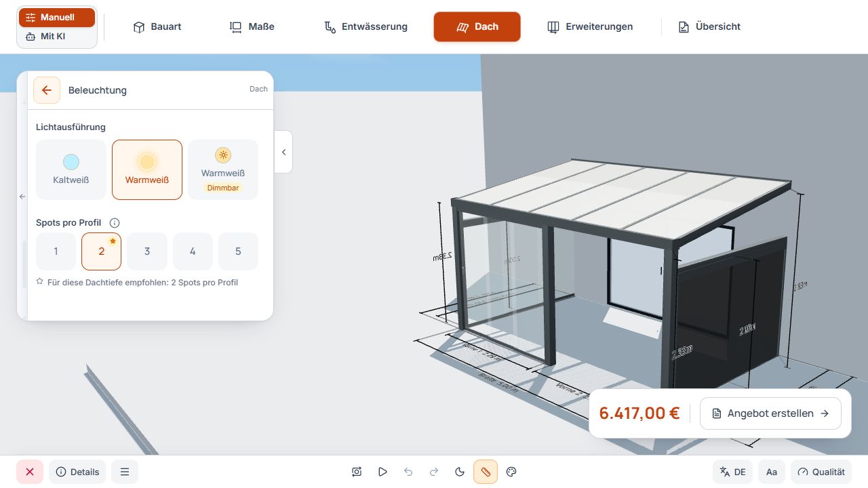This screenshot has height=488, width=868.
Task: Switch to Manuell mode
Action: click(57, 18)
